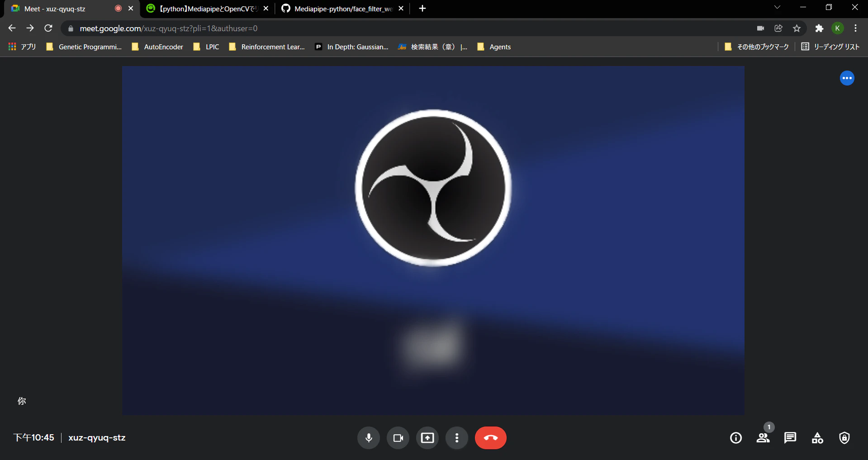
Task: Open camera permission icon in address bar
Action: click(760, 28)
